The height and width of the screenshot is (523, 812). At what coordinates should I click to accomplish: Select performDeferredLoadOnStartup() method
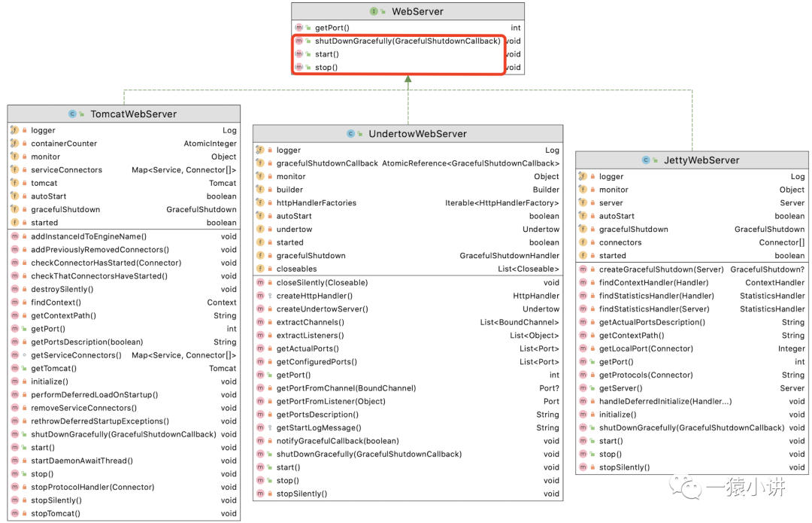pyautogui.click(x=124, y=395)
